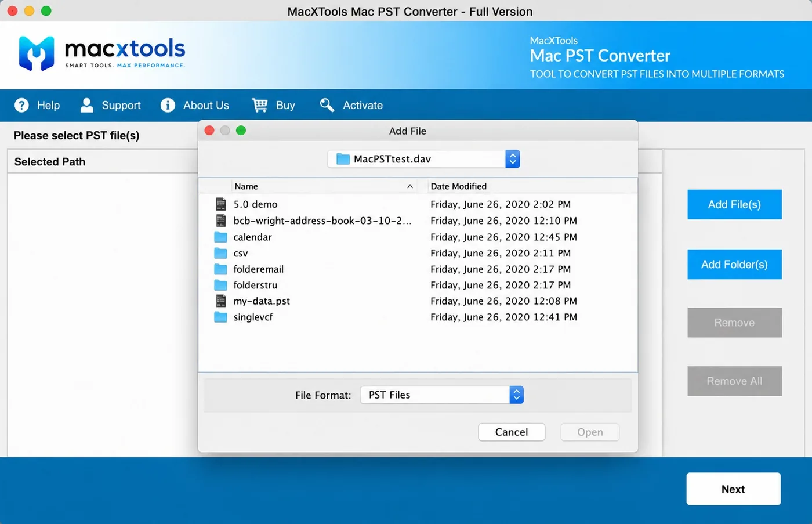Select the 'folderstru' folder name
Screen dimensions: 812x524
[255, 285]
